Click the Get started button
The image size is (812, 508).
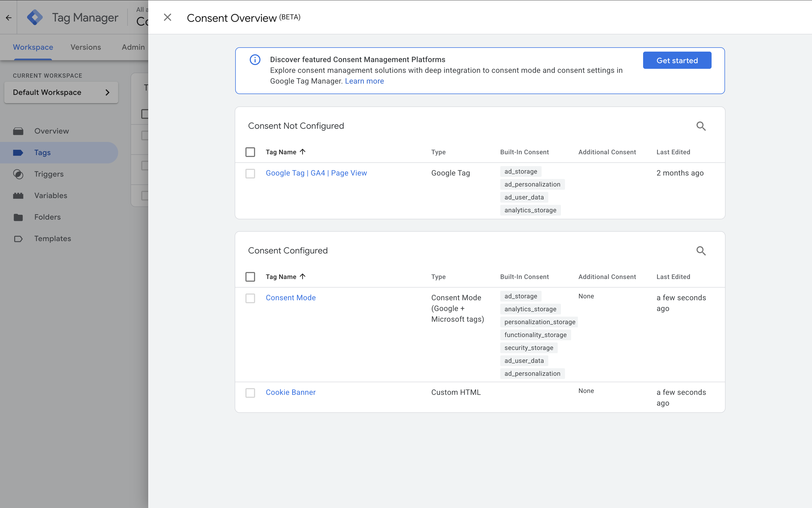[677, 60]
